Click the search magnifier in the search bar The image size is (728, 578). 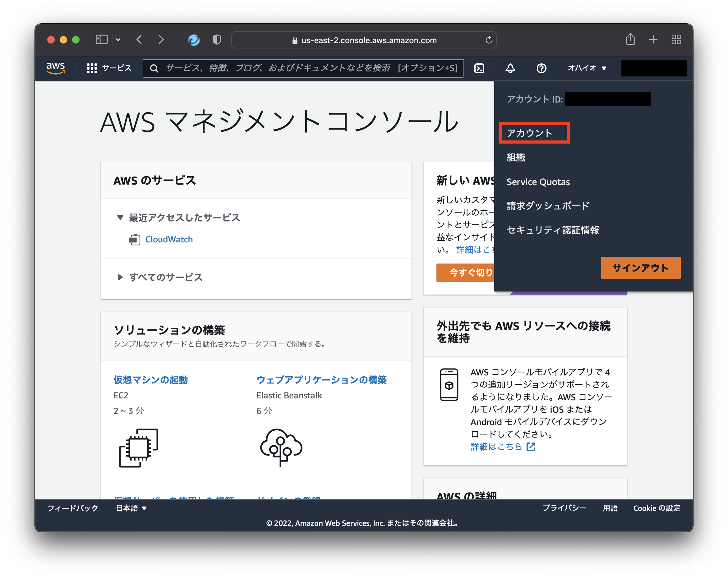[x=154, y=68]
